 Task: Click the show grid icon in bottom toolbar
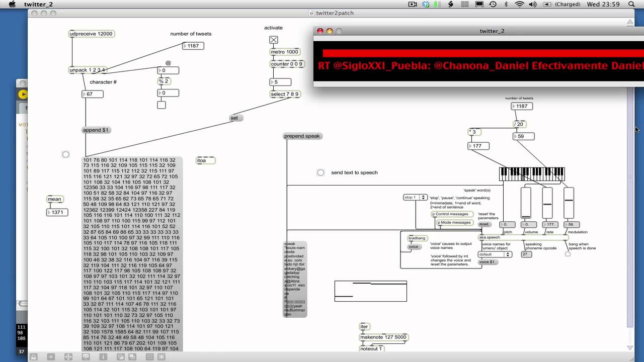(x=149, y=357)
